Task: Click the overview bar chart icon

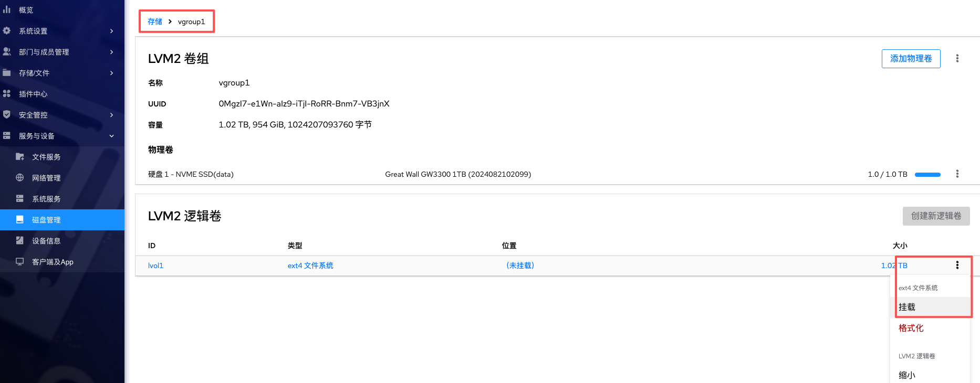Action: [7, 9]
